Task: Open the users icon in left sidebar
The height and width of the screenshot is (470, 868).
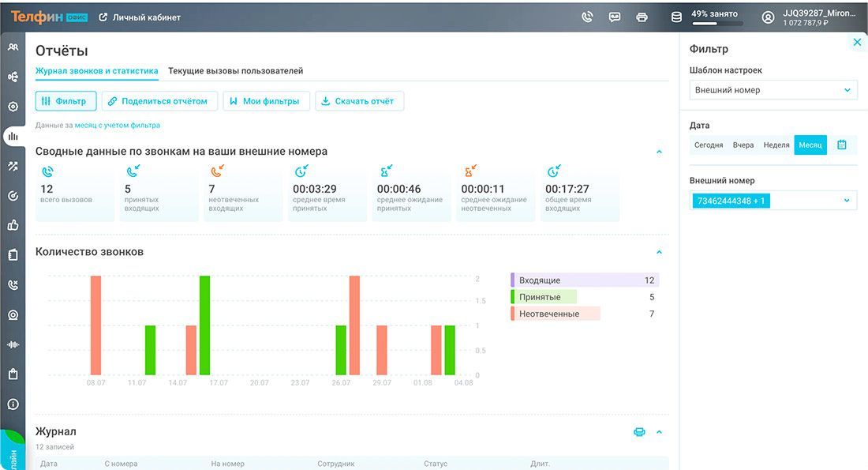Action: point(13,47)
